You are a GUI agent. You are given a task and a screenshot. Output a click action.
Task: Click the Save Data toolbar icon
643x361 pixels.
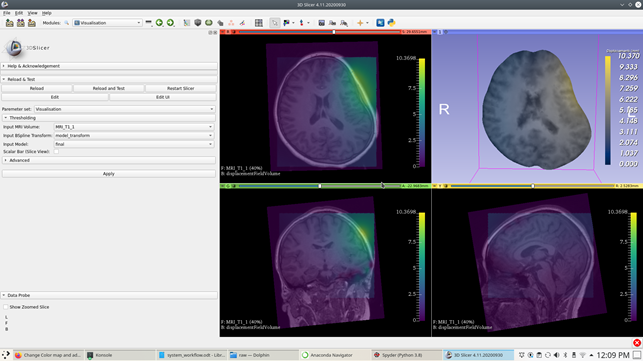pyautogui.click(x=32, y=23)
